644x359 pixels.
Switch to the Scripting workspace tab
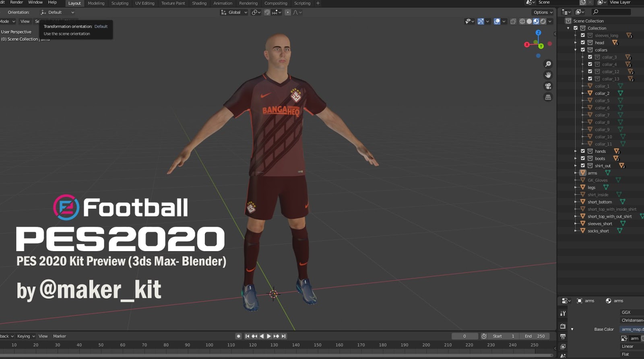pyautogui.click(x=302, y=3)
